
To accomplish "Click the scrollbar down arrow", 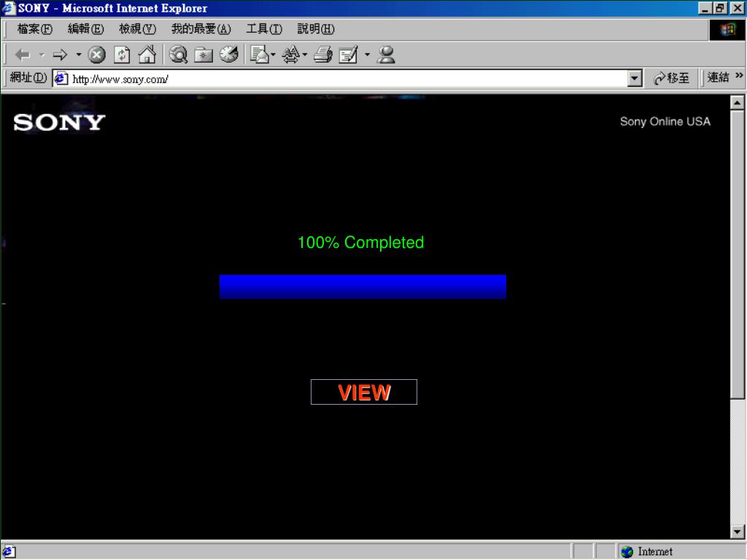I will click(737, 532).
